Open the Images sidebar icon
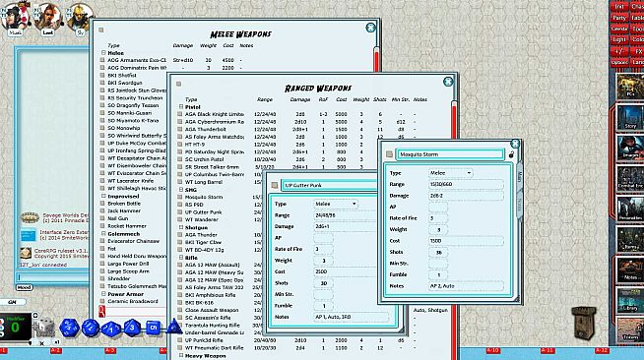 tap(629, 148)
